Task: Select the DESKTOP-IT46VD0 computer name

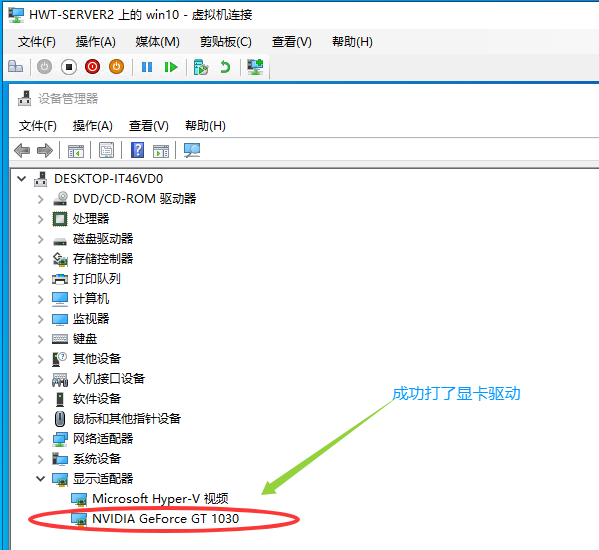Action: tap(108, 178)
